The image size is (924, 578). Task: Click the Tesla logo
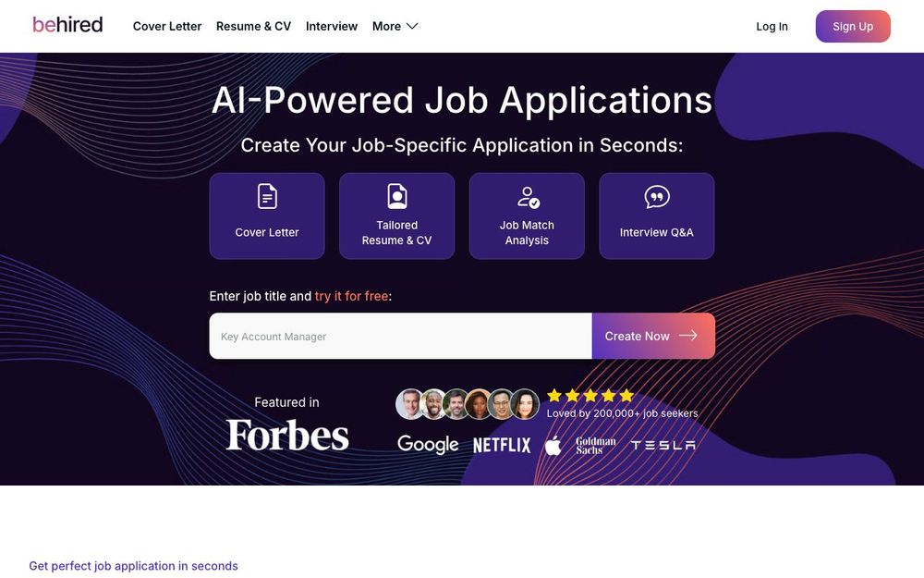tap(663, 444)
